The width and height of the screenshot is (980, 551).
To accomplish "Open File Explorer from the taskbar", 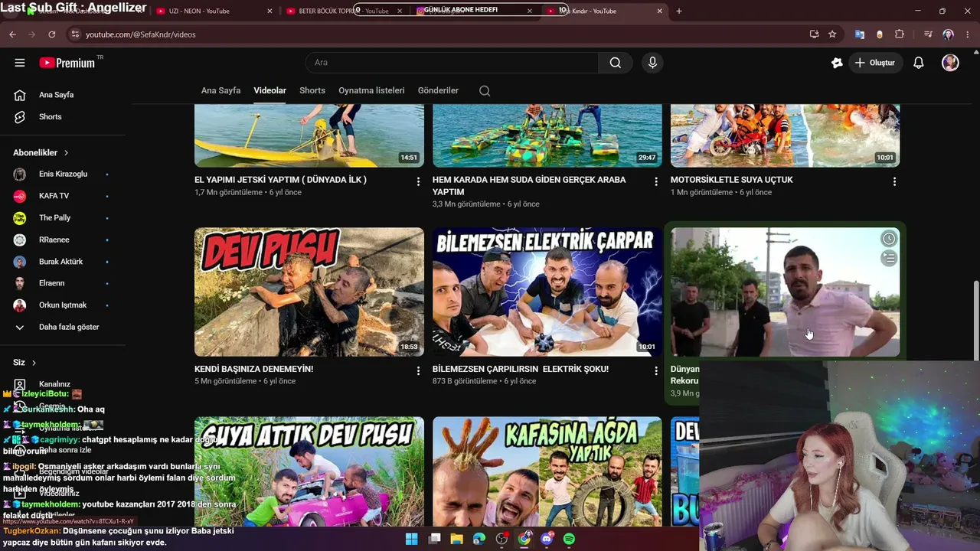I will 457,539.
